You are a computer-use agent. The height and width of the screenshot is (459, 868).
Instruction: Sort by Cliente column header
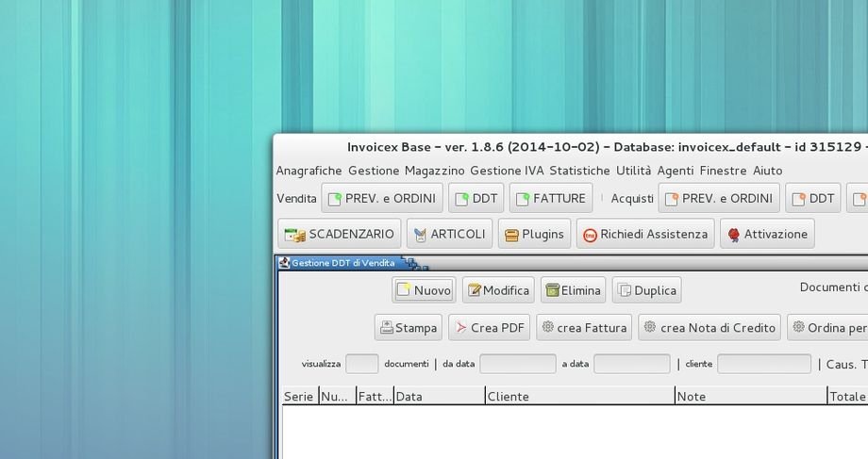pyautogui.click(x=580, y=397)
